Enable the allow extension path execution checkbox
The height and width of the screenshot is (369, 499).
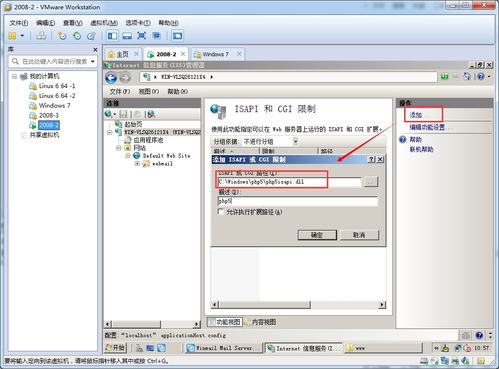tap(220, 212)
